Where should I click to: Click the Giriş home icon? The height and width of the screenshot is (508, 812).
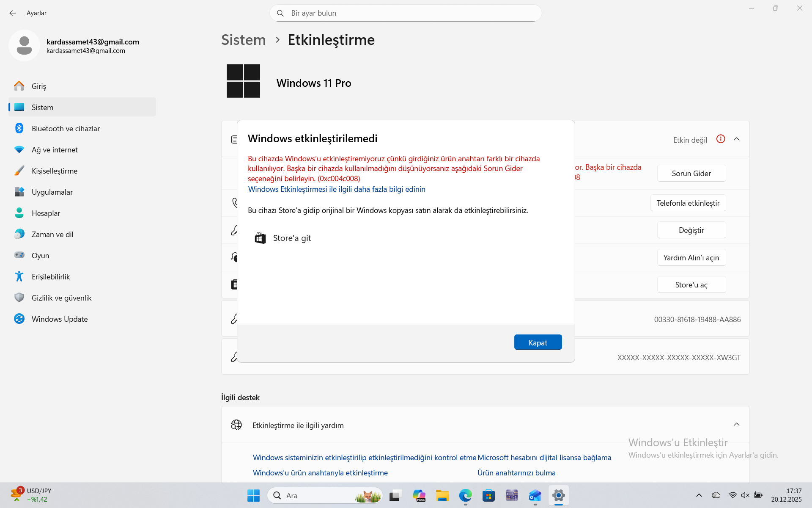tap(19, 86)
